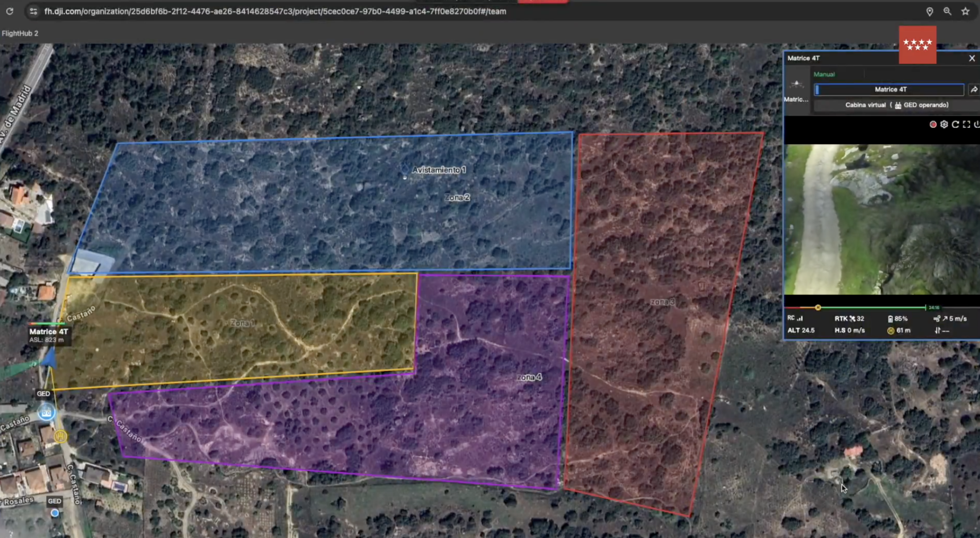Click the share arrow beside Matrice 4T
This screenshot has height=538, width=980.
click(x=974, y=90)
